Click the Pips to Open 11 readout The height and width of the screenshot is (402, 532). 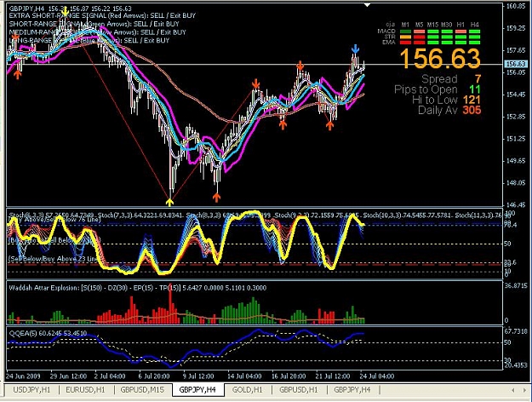pyautogui.click(x=438, y=89)
